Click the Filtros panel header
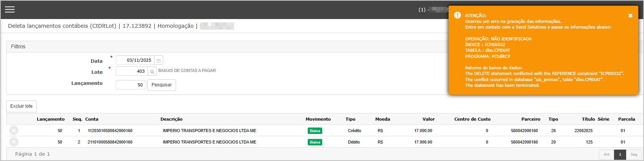This screenshot has width=644, height=161. (18, 46)
